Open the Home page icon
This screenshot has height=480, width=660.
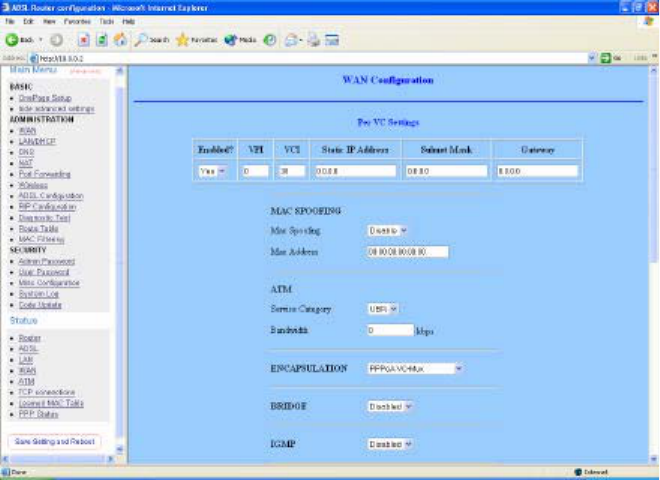pos(120,40)
